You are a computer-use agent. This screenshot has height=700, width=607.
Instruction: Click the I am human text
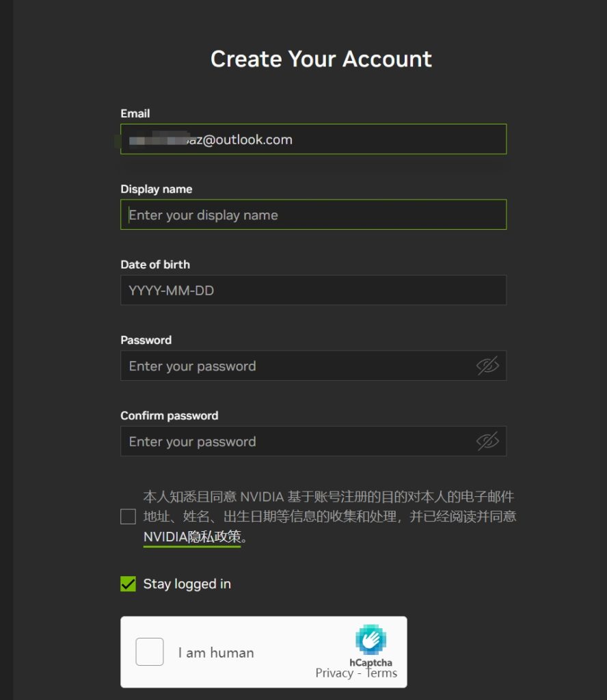[216, 653]
